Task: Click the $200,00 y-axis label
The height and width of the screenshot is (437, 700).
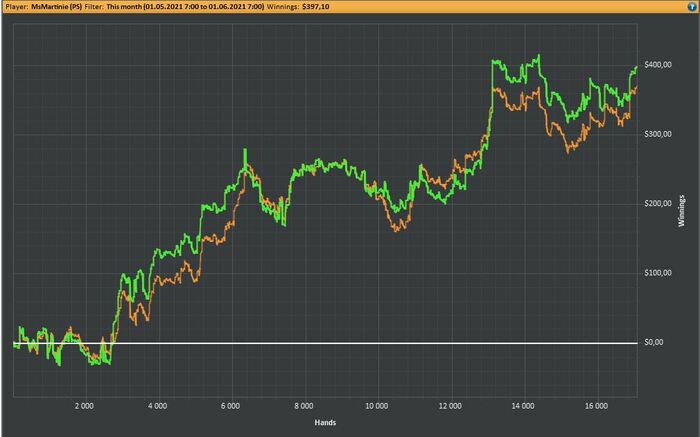Action: (658, 204)
